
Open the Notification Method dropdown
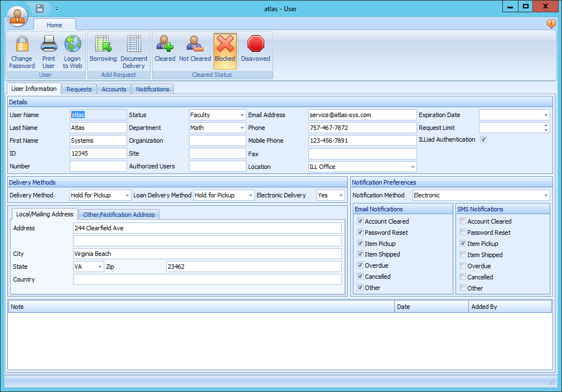(545, 195)
